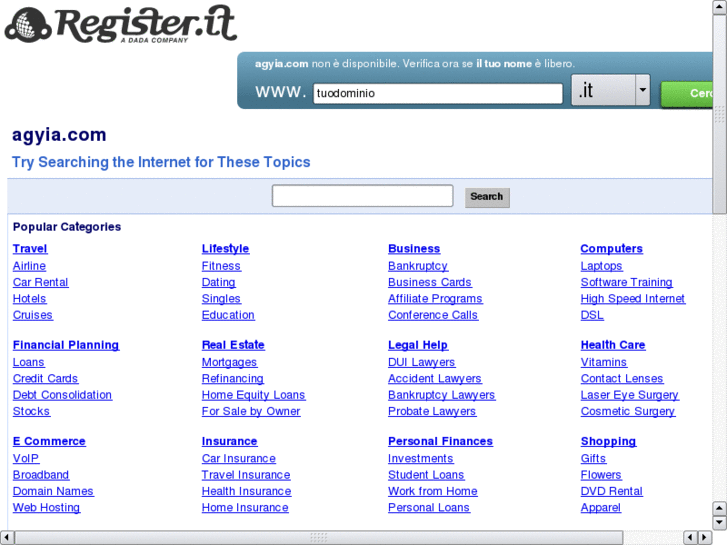Open the Laser Eye Surgery link
727x545 pixels.
click(630, 395)
